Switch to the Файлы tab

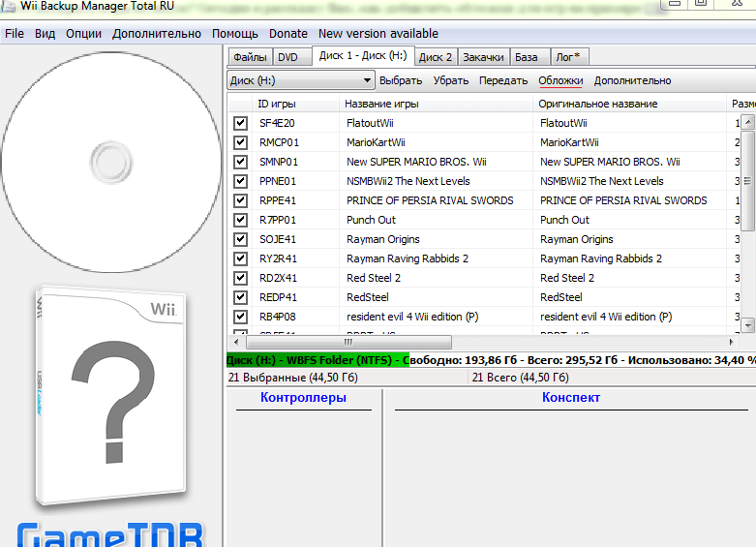250,57
